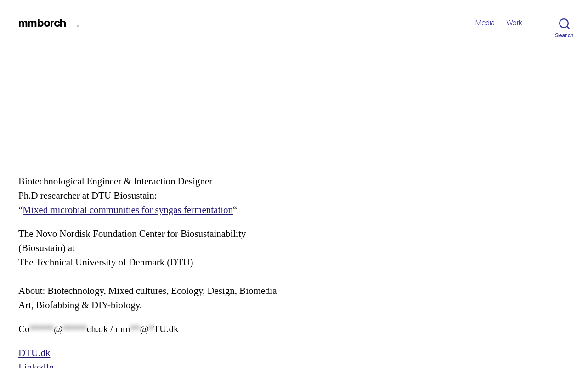Screen dimensions: 588x368
Task: Open the Media menu item
Action: click(485, 23)
